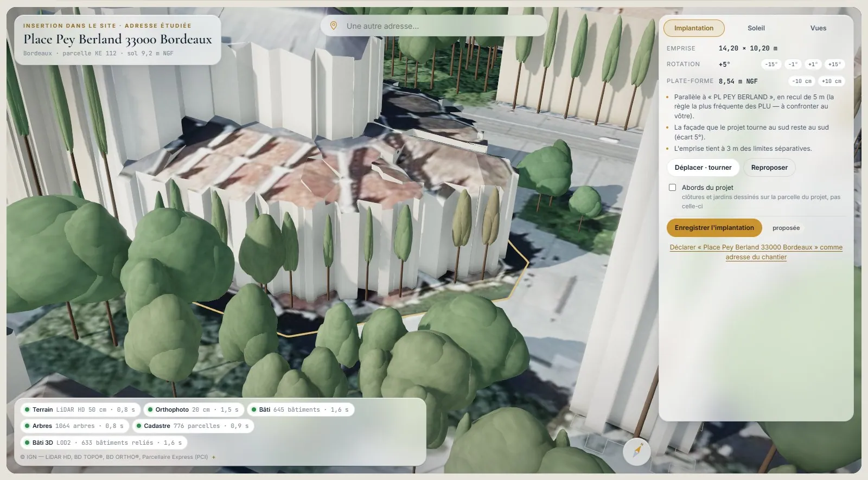Enable the Abords du projet checkbox
The width and height of the screenshot is (868, 480).
coord(672,188)
